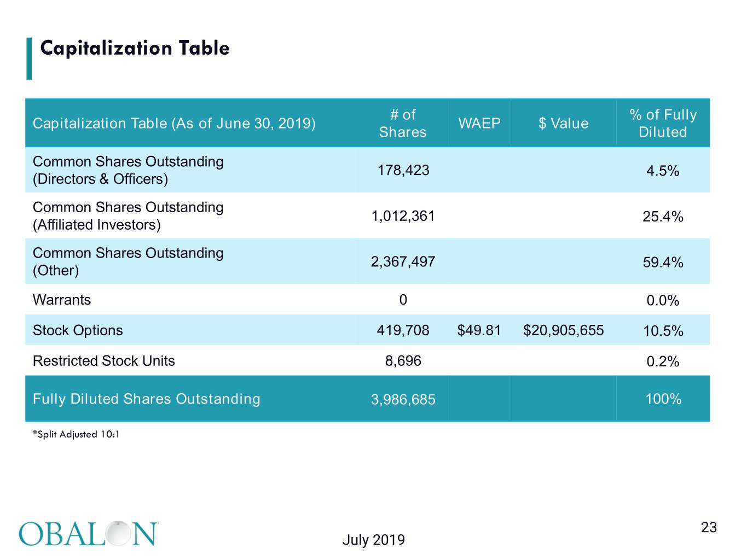
Task: Click the 3,986,685 total shares cell
Action: pyautogui.click(x=403, y=400)
